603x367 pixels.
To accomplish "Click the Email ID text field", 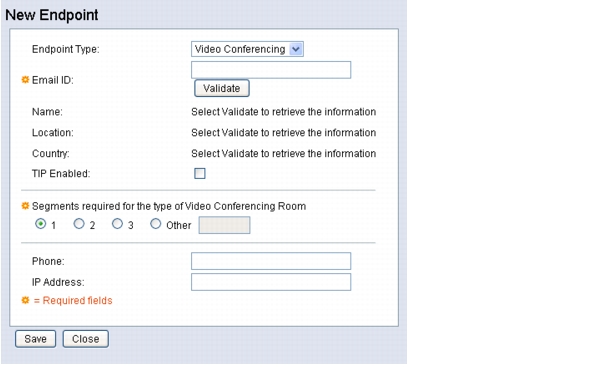I will (271, 70).
